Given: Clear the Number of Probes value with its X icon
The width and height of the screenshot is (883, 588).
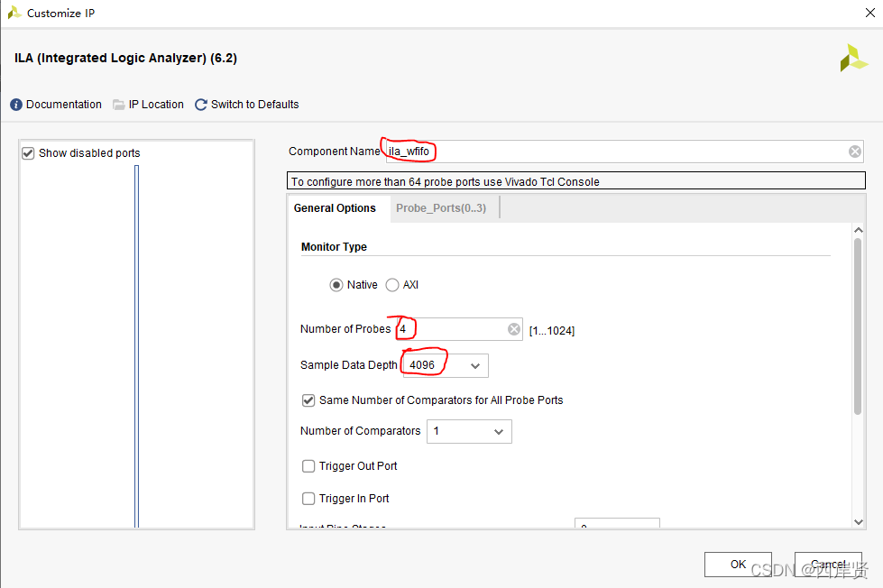Looking at the screenshot, I should pyautogui.click(x=513, y=329).
